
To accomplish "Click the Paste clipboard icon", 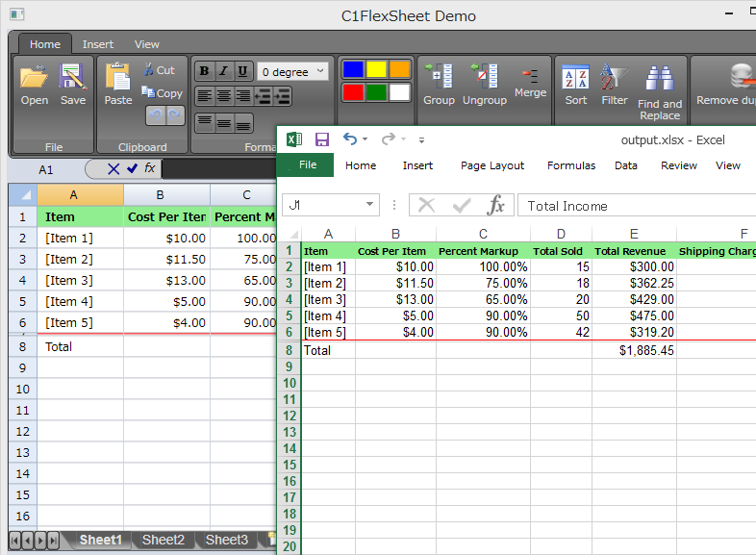I will (118, 77).
